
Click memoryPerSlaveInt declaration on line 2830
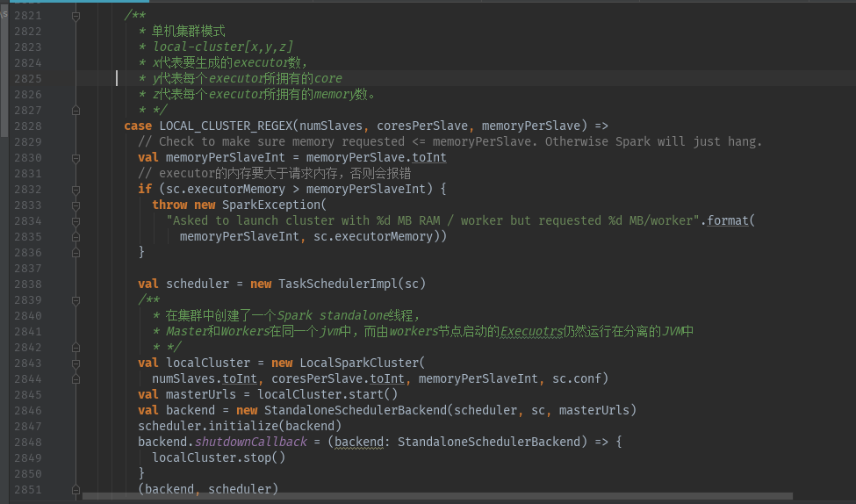click(226, 158)
